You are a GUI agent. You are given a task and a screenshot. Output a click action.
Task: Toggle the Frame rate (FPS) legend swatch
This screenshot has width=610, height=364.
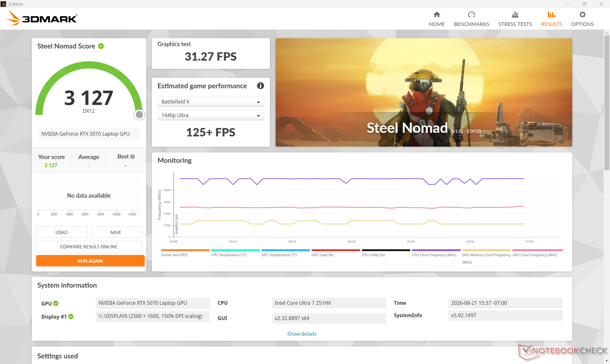point(185,250)
